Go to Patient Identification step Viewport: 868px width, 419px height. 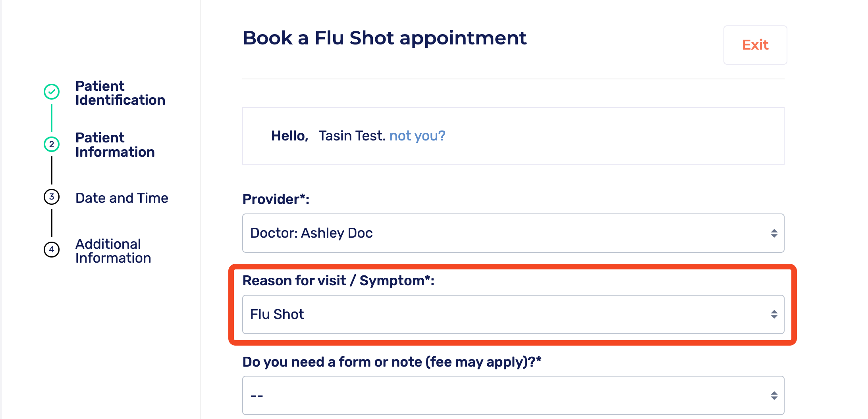pos(120,93)
